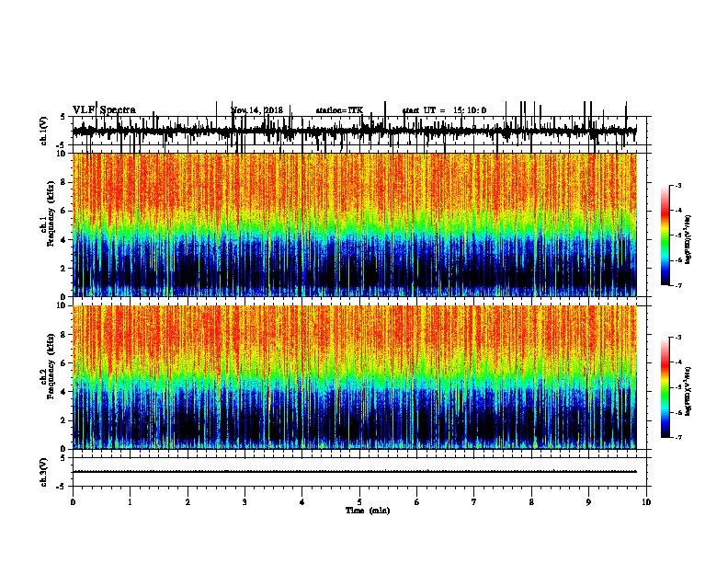Screen dimensions: 728x563
Task: Click the "-3" tick on ch.1 colorbar
Action: point(677,186)
